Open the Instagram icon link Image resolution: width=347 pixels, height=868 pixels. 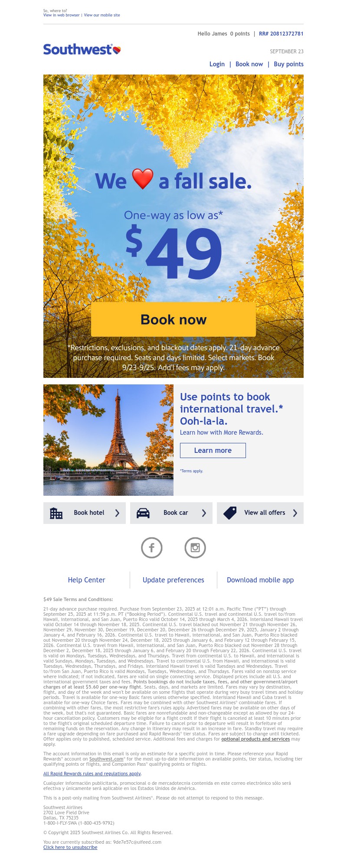pos(195,548)
